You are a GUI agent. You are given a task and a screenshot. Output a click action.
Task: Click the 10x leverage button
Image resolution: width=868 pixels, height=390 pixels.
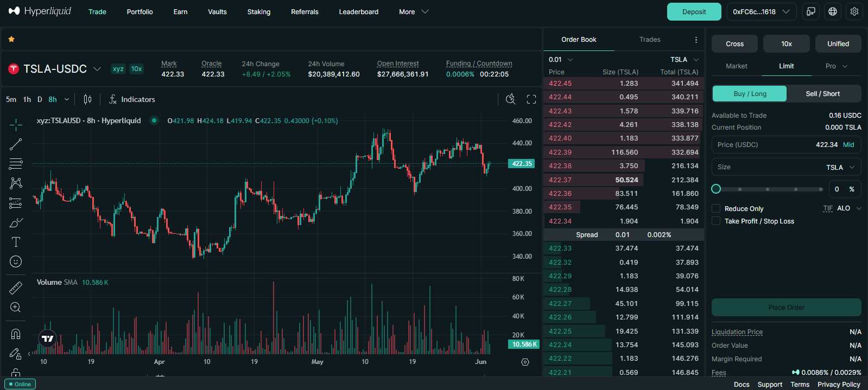tap(787, 44)
